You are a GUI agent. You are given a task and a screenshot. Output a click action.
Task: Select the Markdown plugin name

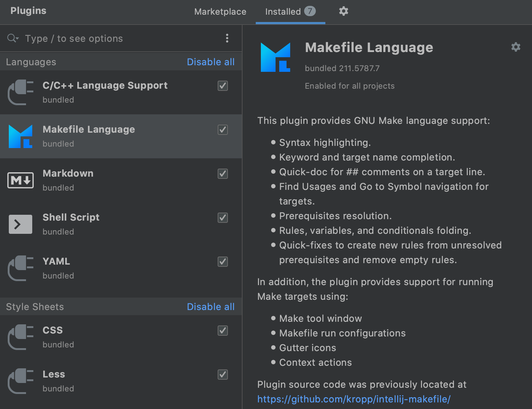68,173
